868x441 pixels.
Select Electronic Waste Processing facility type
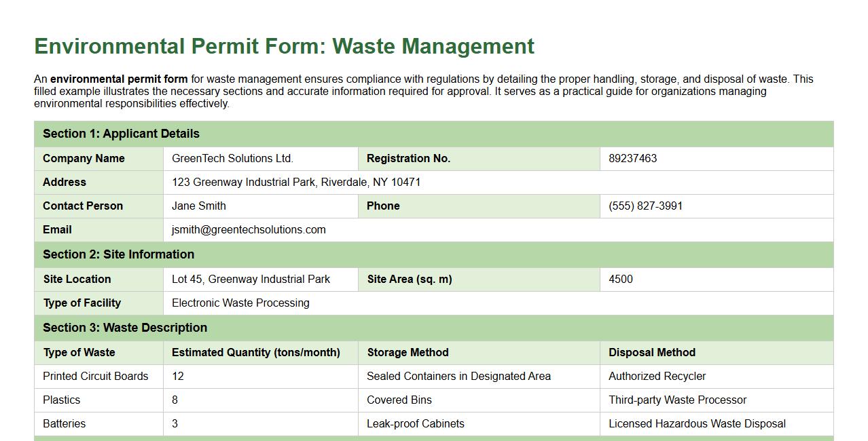(241, 303)
